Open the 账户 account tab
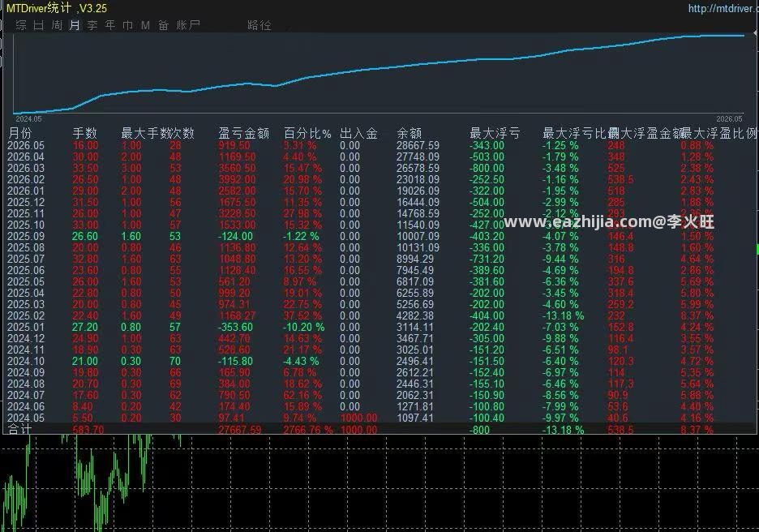Viewport: 759px width, 532px height. (188, 25)
